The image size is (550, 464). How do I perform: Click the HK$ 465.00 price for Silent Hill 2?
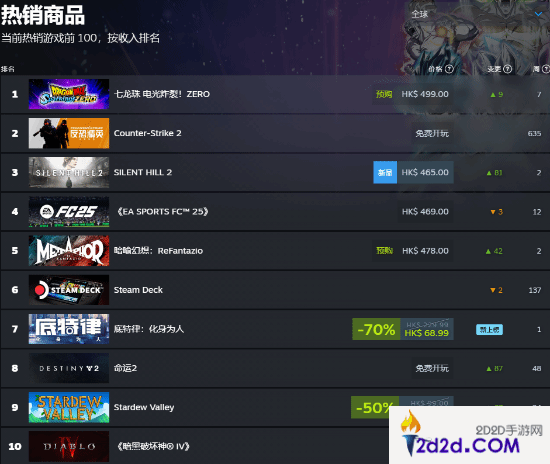[425, 173]
